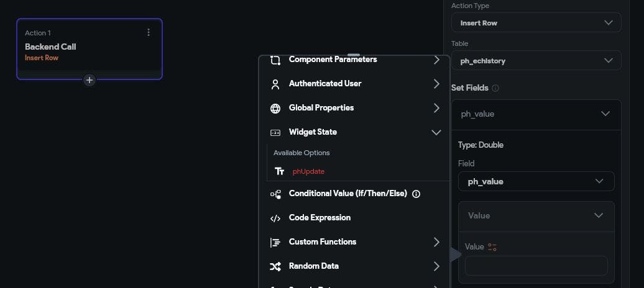The width and height of the screenshot is (644, 288).
Task: Click the Random Data shuffle icon
Action: click(275, 266)
